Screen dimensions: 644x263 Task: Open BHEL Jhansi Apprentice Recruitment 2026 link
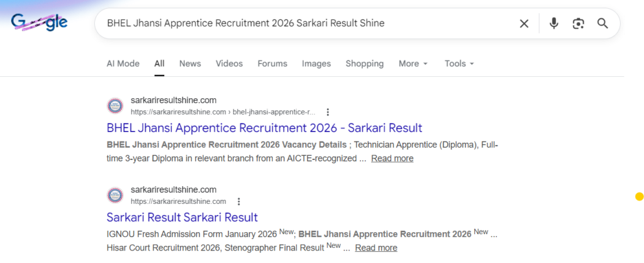pos(264,128)
